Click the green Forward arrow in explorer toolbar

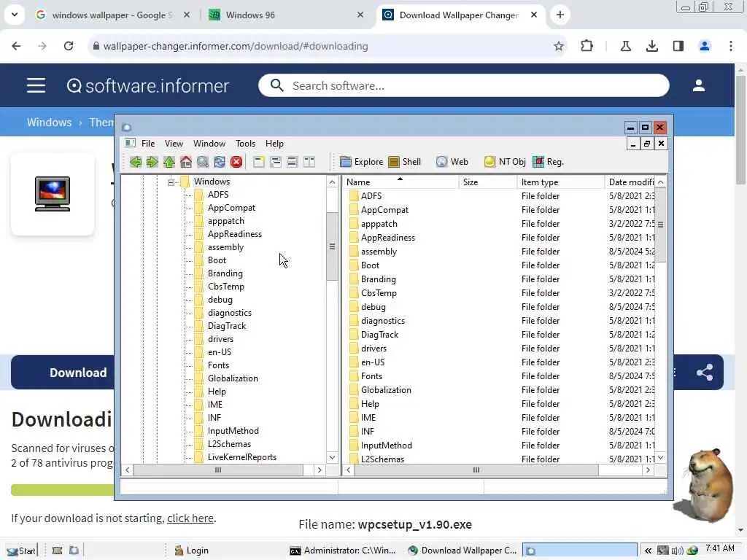coord(152,162)
